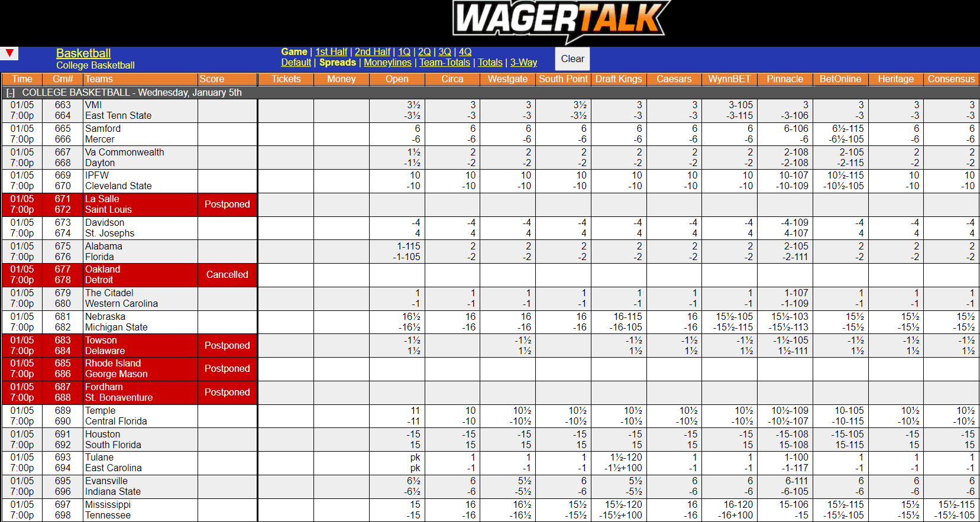Screen dimensions: 980x522
Task: Click Cancelled status for Oakland game
Action: 227,275
